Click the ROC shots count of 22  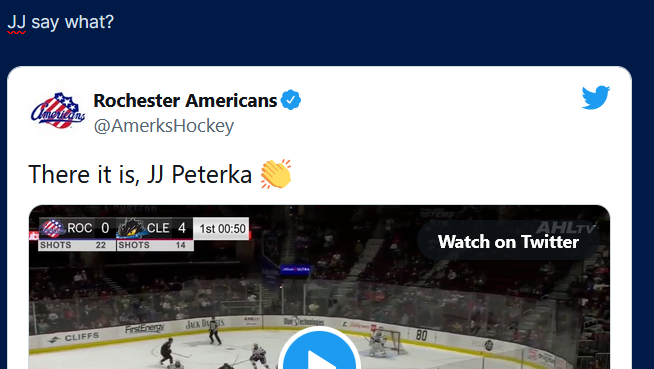click(x=101, y=245)
